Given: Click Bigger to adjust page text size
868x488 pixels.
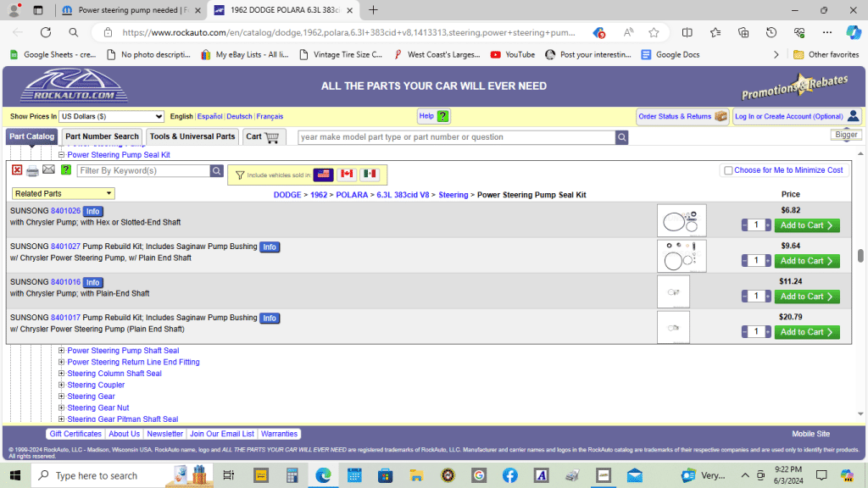Looking at the screenshot, I should pos(845,134).
